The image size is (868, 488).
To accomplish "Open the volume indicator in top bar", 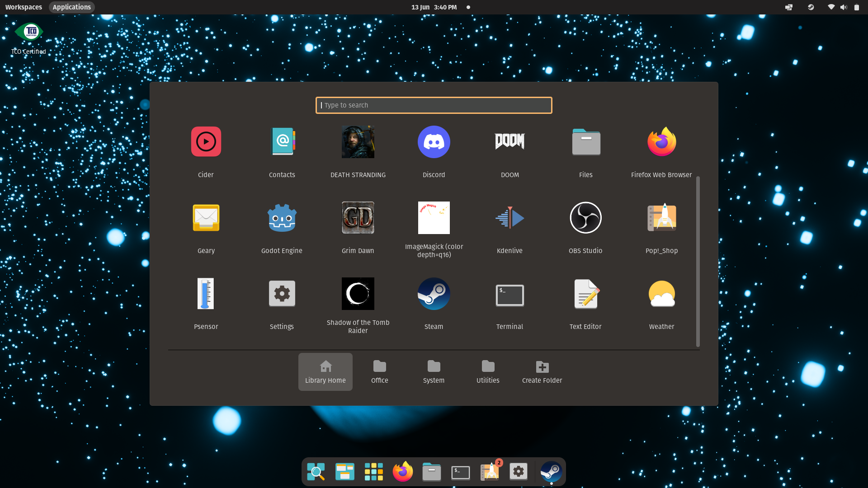I will (844, 7).
